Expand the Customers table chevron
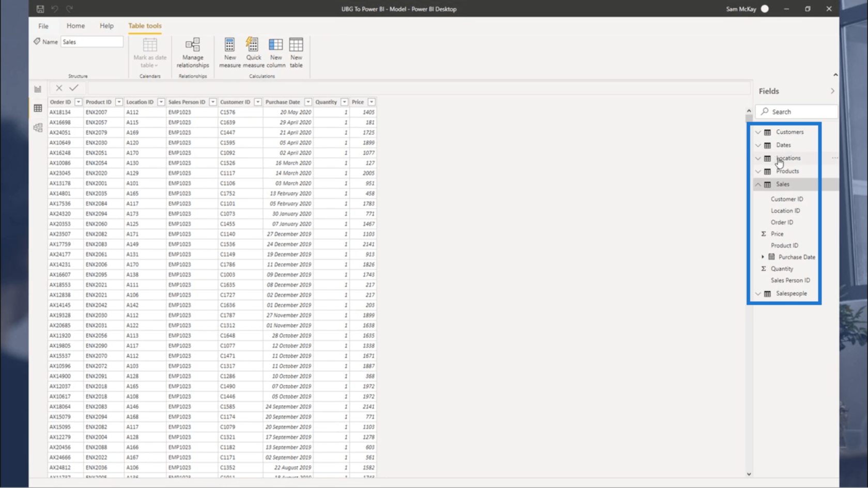The image size is (868, 488). pyautogui.click(x=758, y=132)
